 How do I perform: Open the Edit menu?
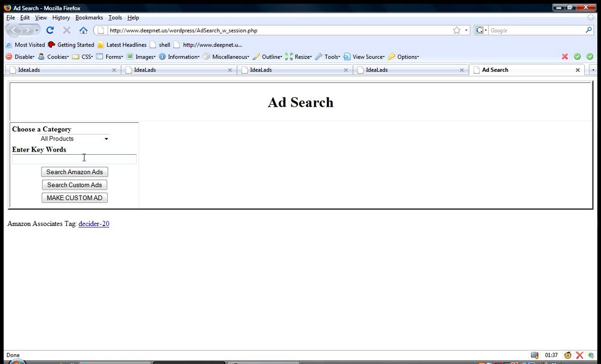tap(25, 18)
